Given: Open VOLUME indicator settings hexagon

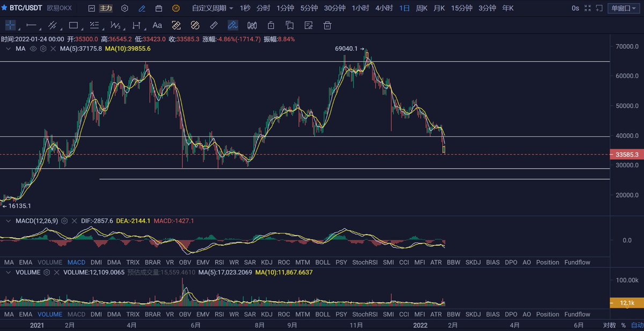Looking at the screenshot, I should point(47,273).
